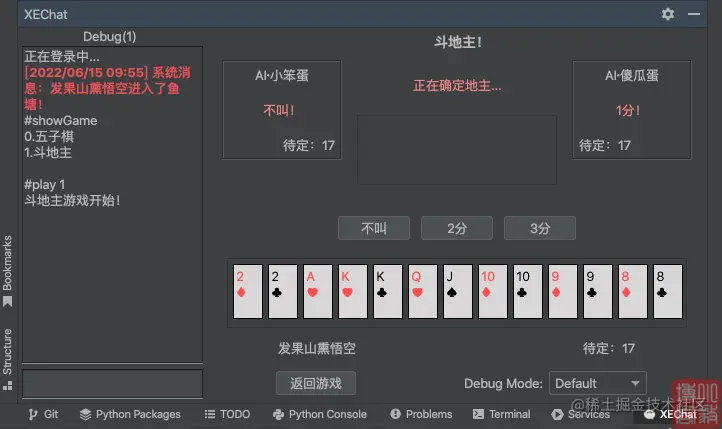Select the 8 of clubs card

pos(668,291)
